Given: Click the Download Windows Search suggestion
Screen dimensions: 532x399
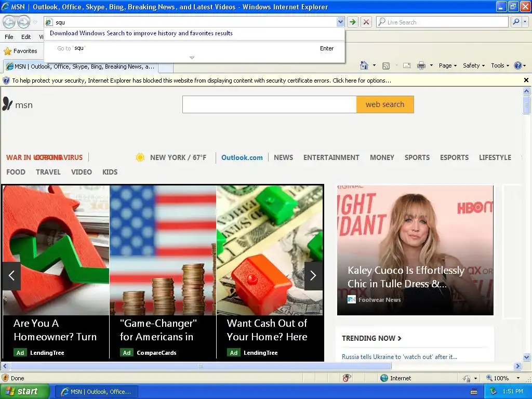Looking at the screenshot, I should (x=141, y=33).
